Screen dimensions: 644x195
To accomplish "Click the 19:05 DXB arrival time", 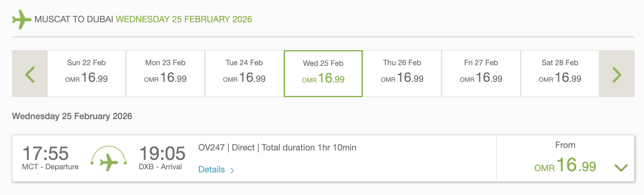I will 162,154.
